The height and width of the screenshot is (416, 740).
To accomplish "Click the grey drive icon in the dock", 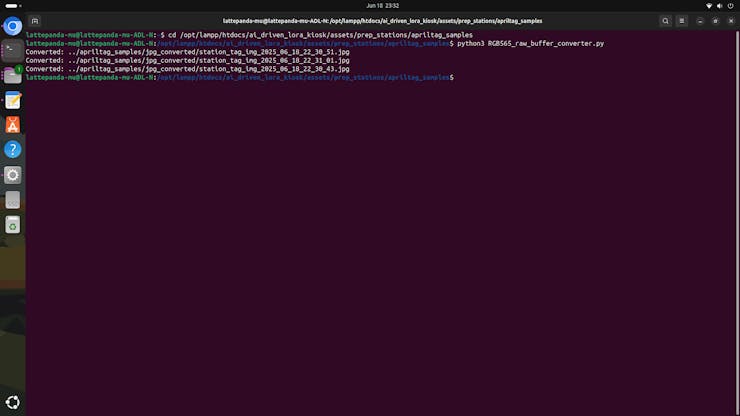I will click(13, 200).
